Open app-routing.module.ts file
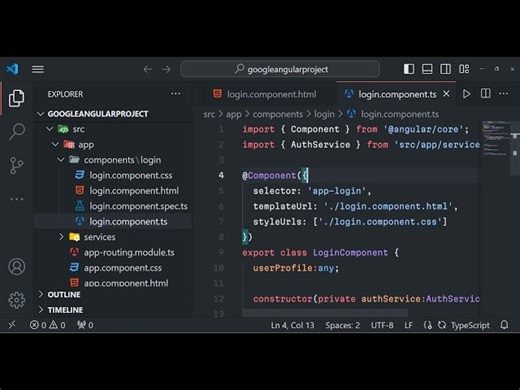Screen dimensions: 520x390 [129, 252]
